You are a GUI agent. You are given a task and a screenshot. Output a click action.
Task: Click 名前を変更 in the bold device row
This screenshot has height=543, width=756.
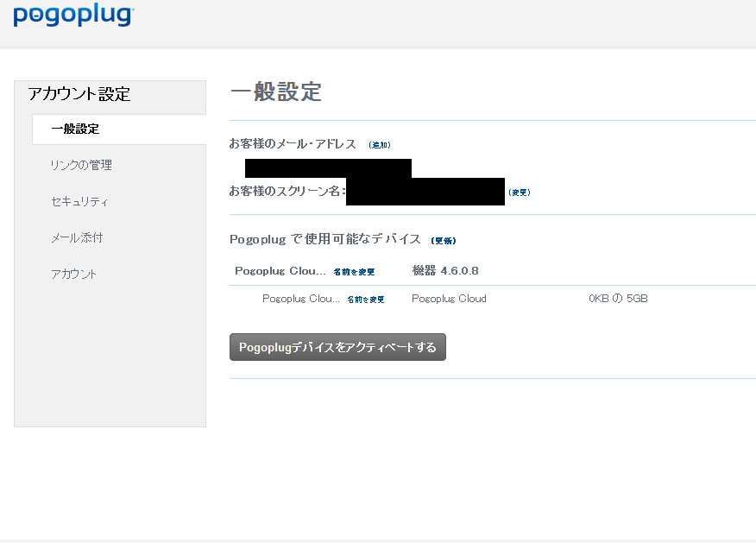(354, 272)
